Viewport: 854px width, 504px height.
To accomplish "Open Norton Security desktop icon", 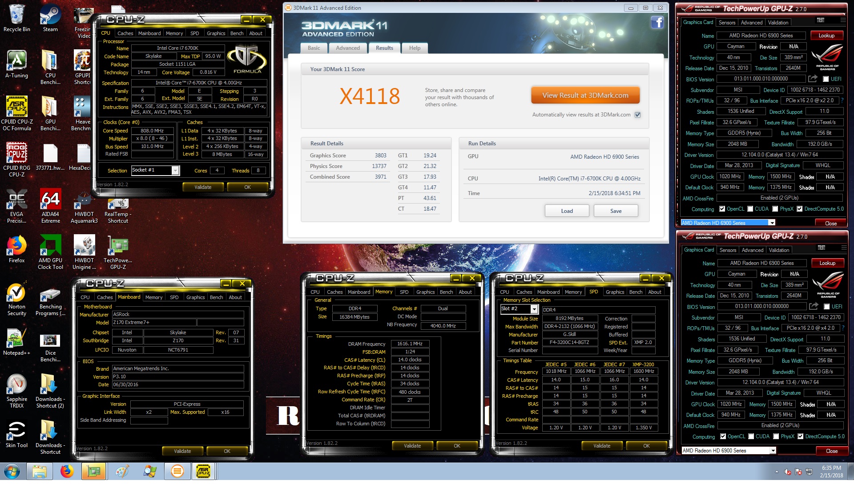I will 17,299.
